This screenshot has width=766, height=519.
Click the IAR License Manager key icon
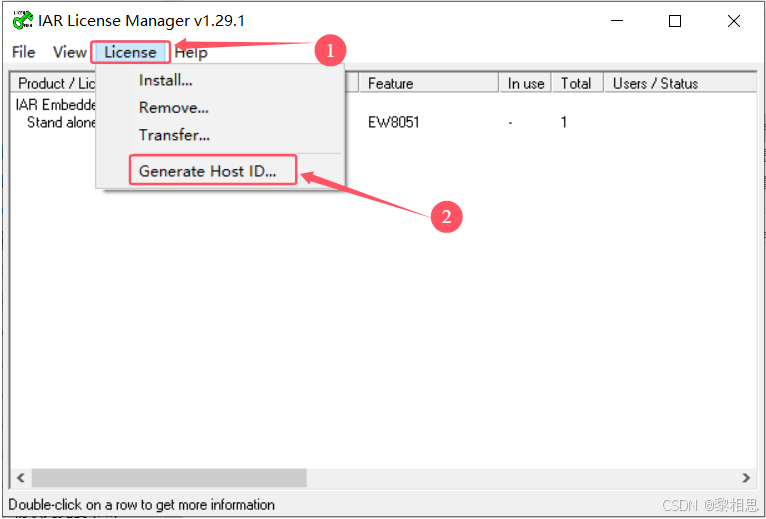point(22,21)
